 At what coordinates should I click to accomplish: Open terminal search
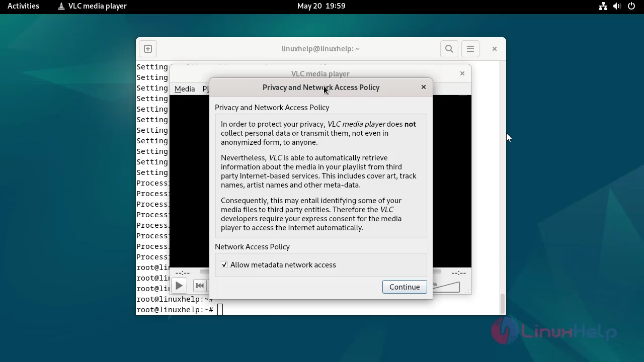(x=449, y=49)
